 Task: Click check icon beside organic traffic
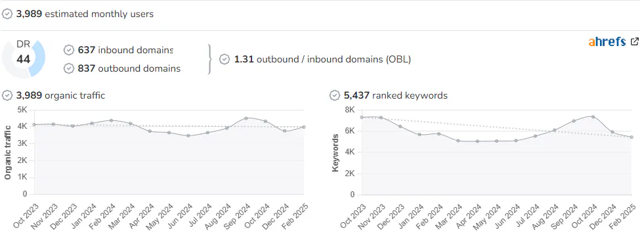click(x=7, y=95)
